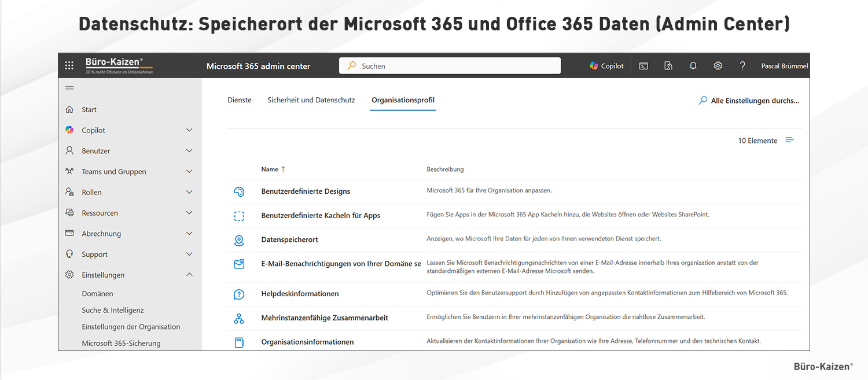Image resolution: width=868 pixels, height=380 pixels.
Task: Open the settings gear in top bar
Action: click(718, 66)
